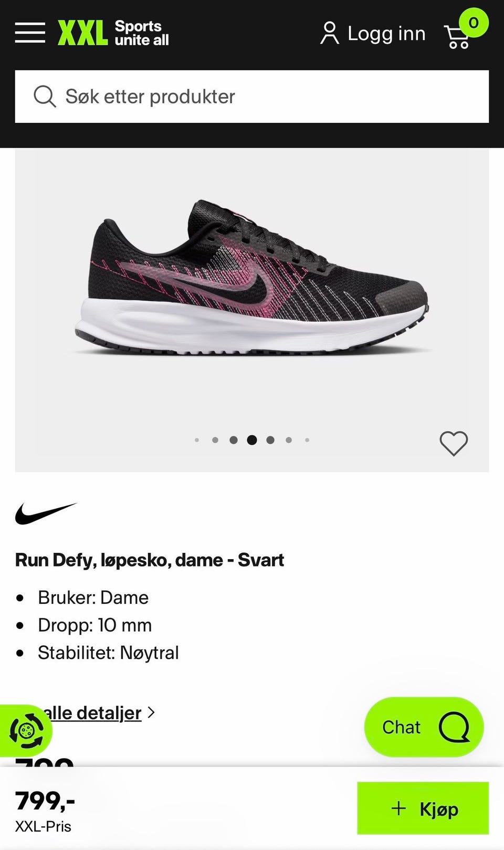Click the green Kjøp button
The image size is (504, 850).
423,808
